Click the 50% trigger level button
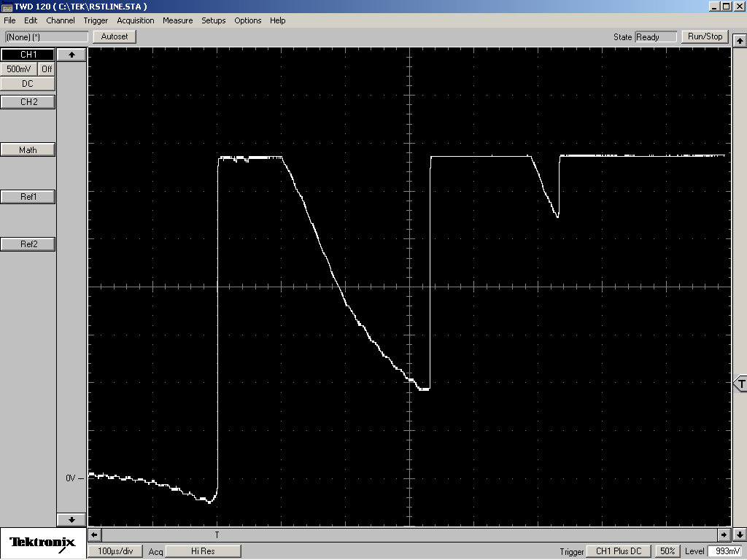This screenshot has height=560, width=747. [x=667, y=551]
